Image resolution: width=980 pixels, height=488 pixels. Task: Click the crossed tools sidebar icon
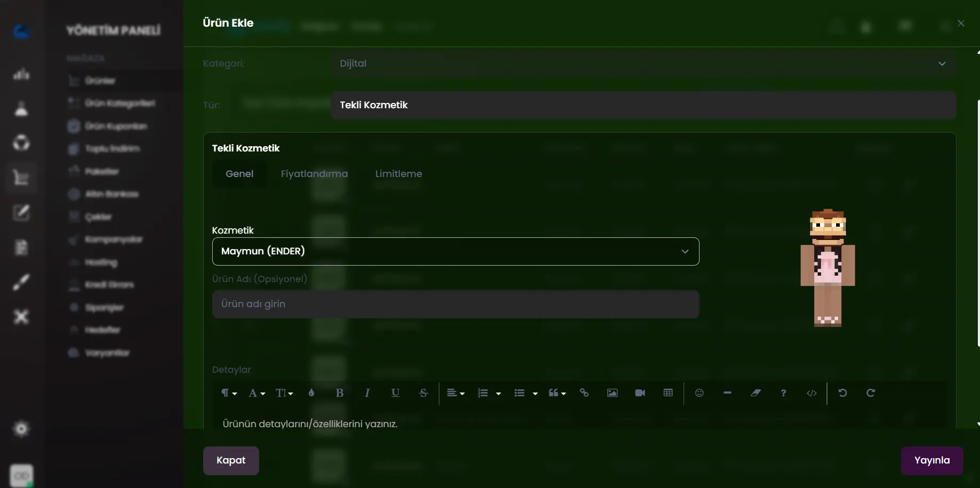(x=21, y=317)
